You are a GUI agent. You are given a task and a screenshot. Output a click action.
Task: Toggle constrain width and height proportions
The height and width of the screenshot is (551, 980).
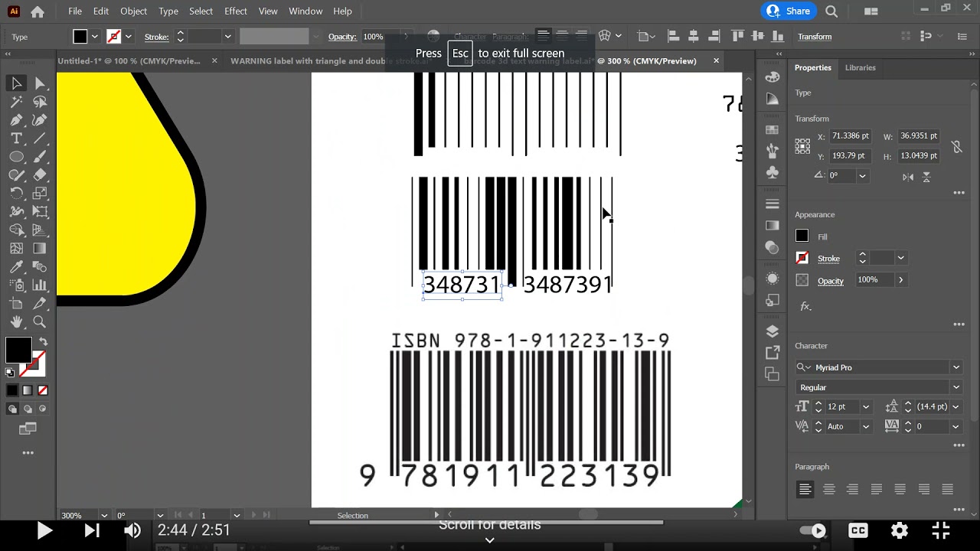click(x=956, y=146)
